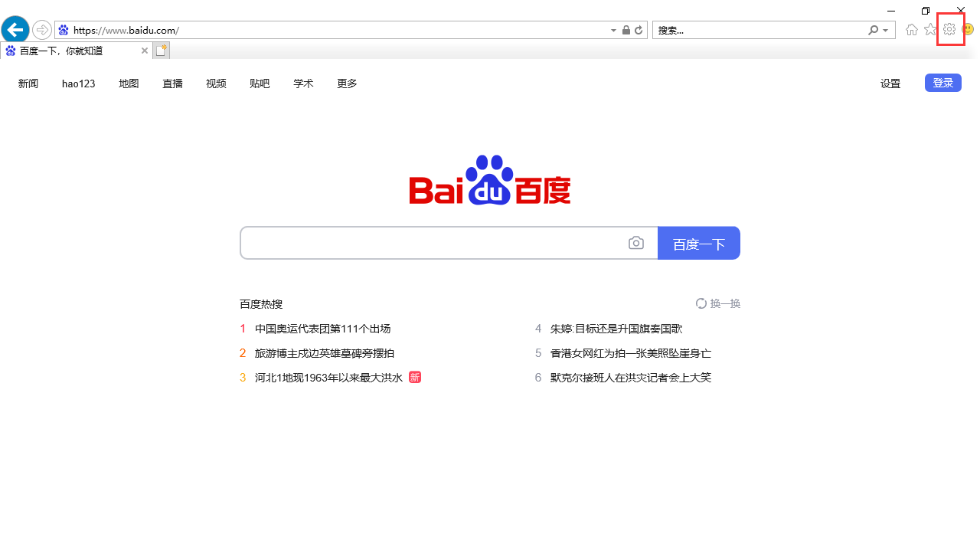Open hot search 河北1地现1963年以来最大洪水

[328, 378]
